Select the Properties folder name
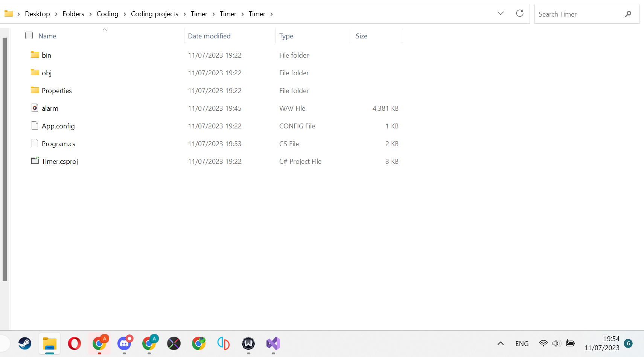644x357 pixels. click(57, 91)
